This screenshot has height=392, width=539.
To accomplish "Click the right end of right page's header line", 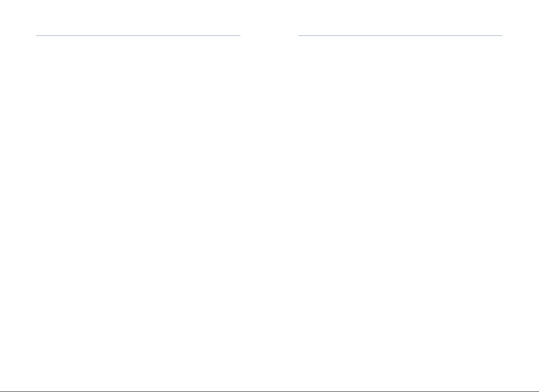I will click(x=501, y=35).
